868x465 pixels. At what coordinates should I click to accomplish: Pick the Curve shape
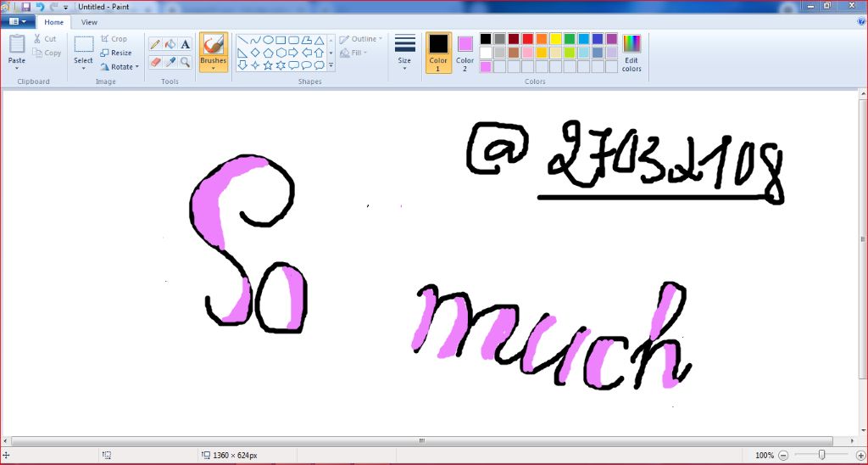(255, 40)
